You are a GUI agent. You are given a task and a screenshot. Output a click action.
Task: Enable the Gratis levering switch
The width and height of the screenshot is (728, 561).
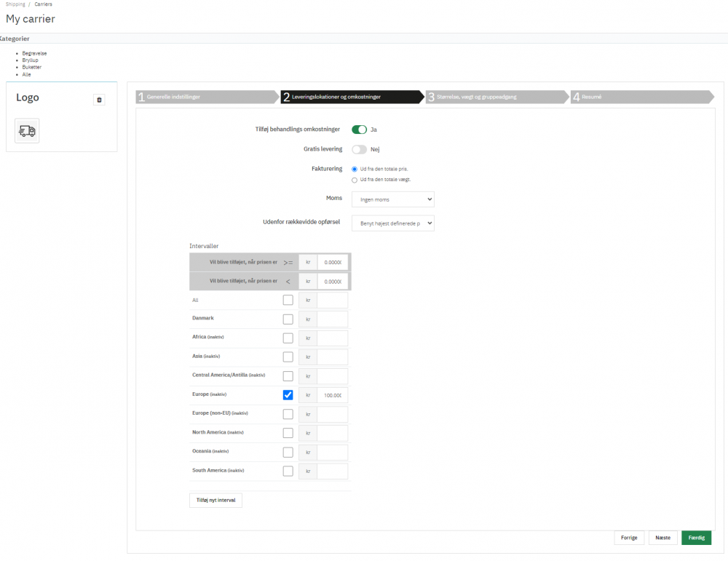click(359, 149)
